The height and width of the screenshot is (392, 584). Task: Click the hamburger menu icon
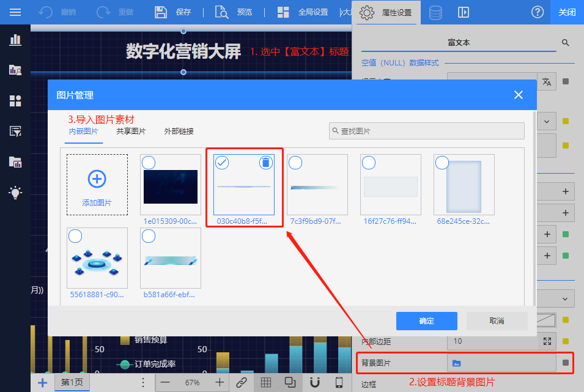15,12
